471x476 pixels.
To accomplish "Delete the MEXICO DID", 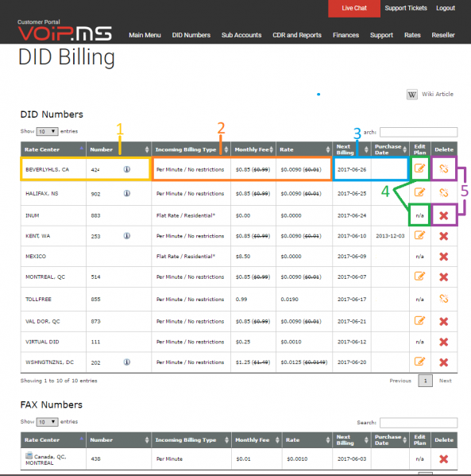I will pyautogui.click(x=444, y=257).
